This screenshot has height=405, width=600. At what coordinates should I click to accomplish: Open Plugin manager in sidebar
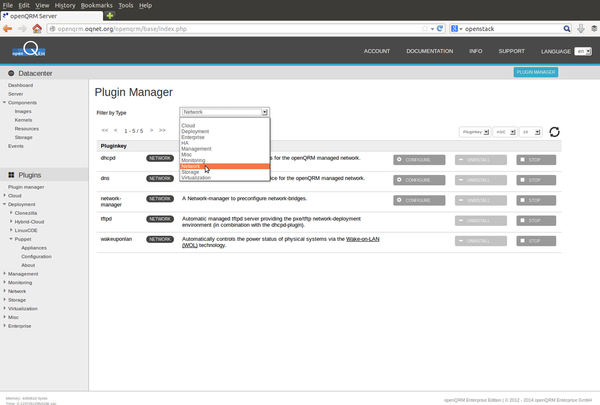click(x=26, y=187)
